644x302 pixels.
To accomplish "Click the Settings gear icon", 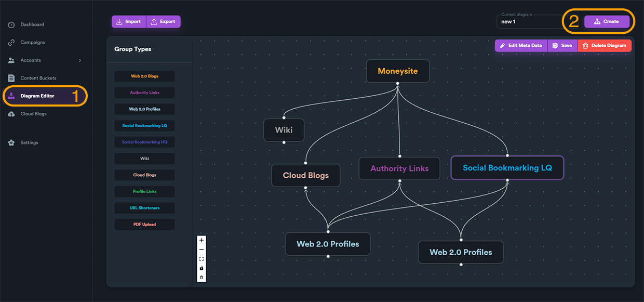I will 11,142.
